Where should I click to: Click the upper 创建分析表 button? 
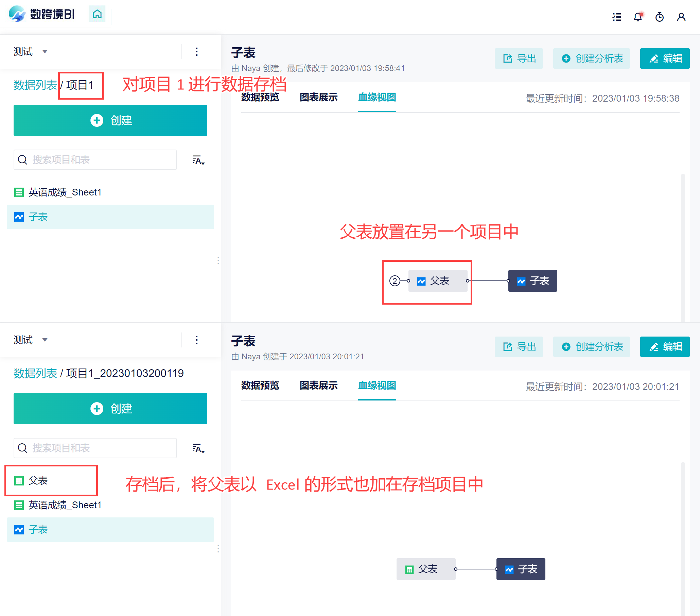coord(591,58)
